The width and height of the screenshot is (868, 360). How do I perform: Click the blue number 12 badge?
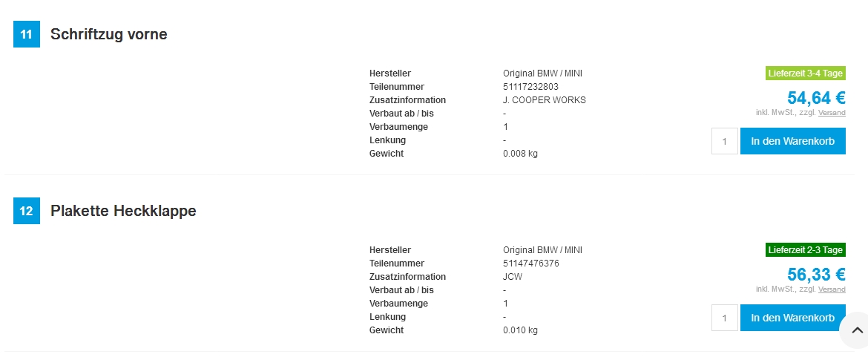[26, 211]
